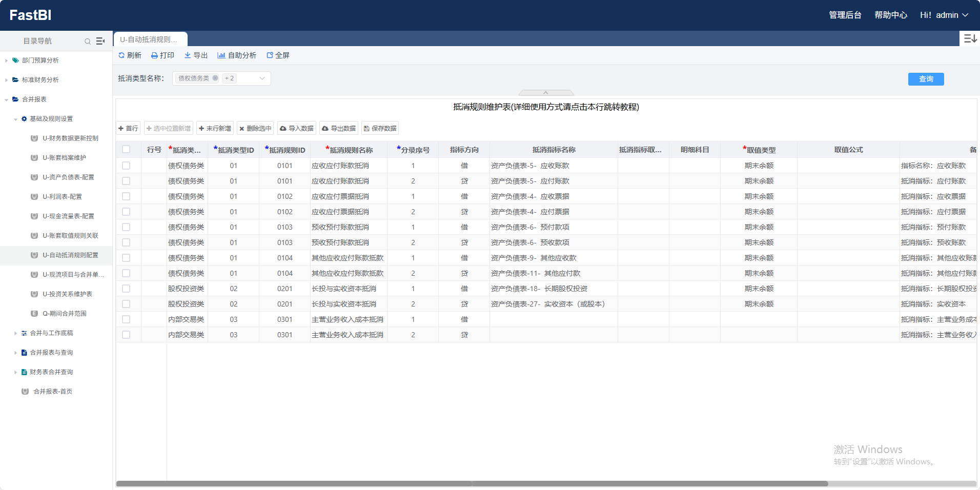This screenshot has width=980, height=490.
Task: Click the refresh icon in toolbar
Action: click(x=121, y=55)
